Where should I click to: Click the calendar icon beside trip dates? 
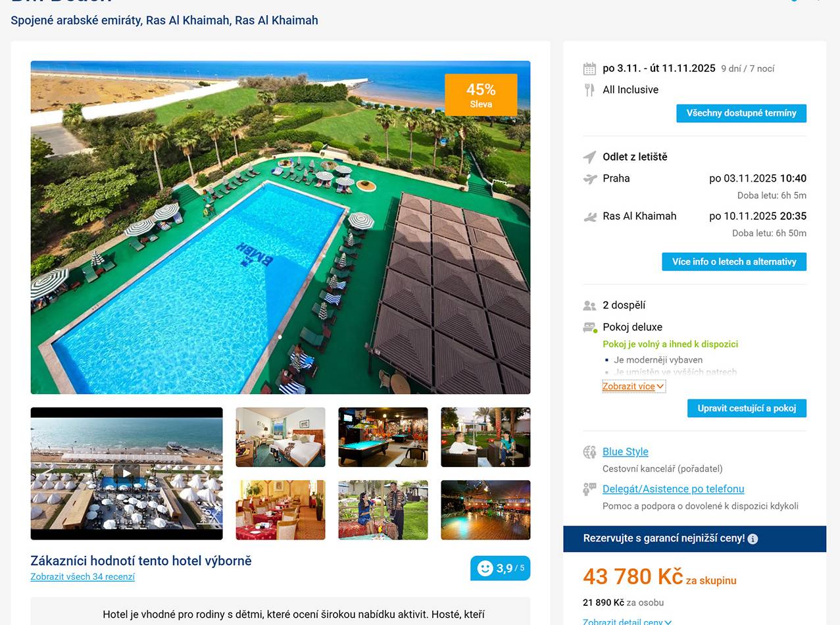589,68
